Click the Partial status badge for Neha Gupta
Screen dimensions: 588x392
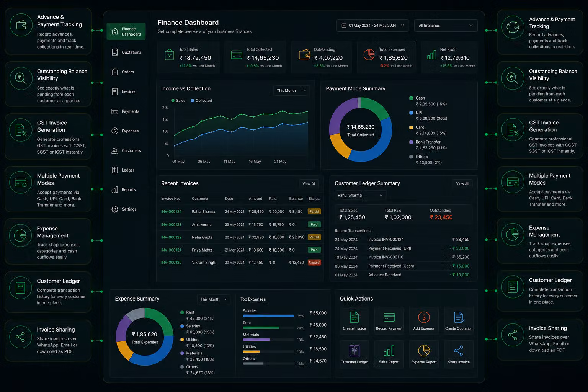pos(314,237)
